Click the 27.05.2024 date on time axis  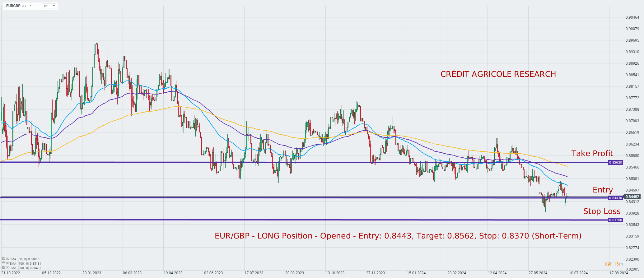538,273
